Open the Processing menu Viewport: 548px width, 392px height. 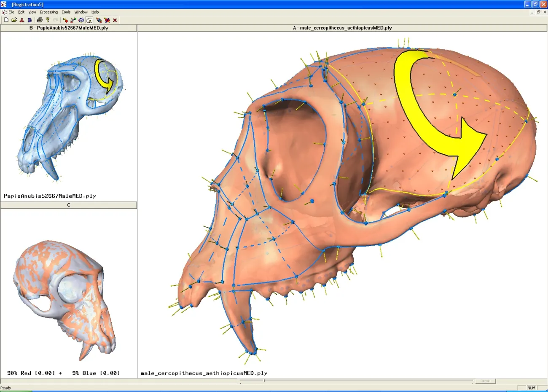tap(49, 12)
